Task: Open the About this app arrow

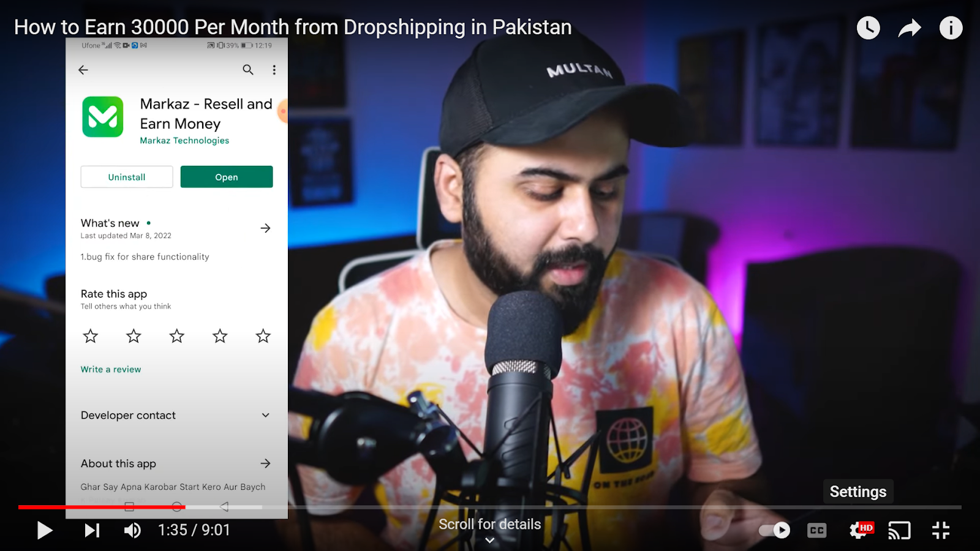Action: coord(265,463)
